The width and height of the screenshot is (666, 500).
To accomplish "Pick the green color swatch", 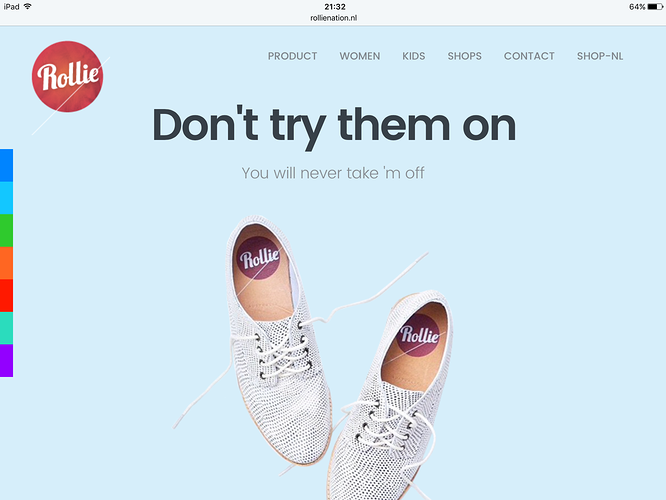I will pyautogui.click(x=6, y=231).
